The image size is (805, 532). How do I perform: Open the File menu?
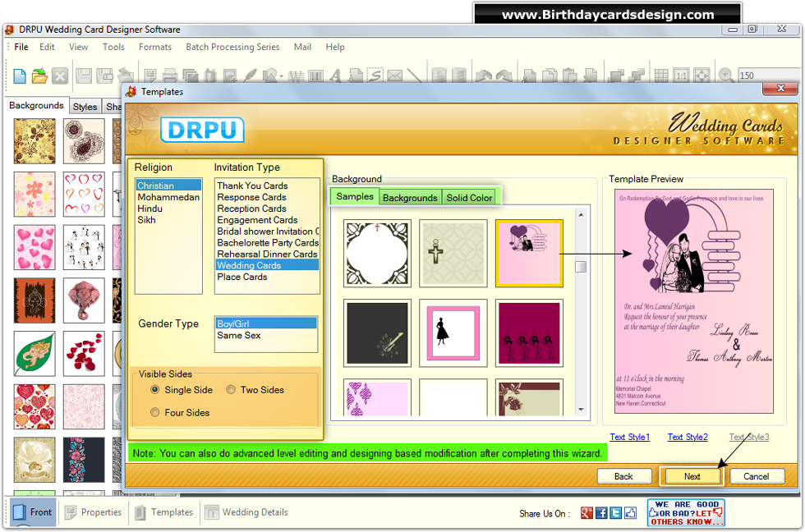coord(21,47)
